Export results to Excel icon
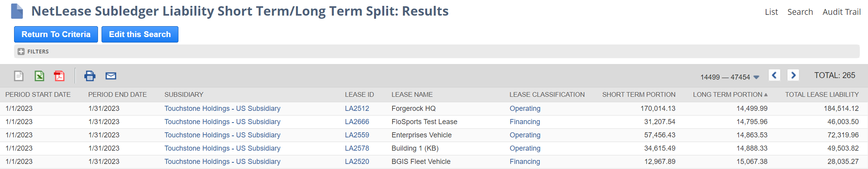The width and height of the screenshot is (868, 169). click(x=39, y=76)
